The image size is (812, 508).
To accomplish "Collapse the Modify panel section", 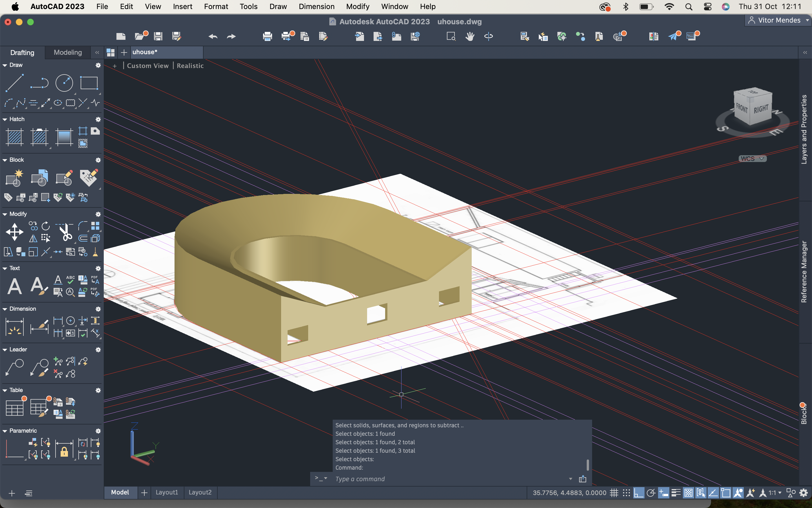I will [5, 214].
